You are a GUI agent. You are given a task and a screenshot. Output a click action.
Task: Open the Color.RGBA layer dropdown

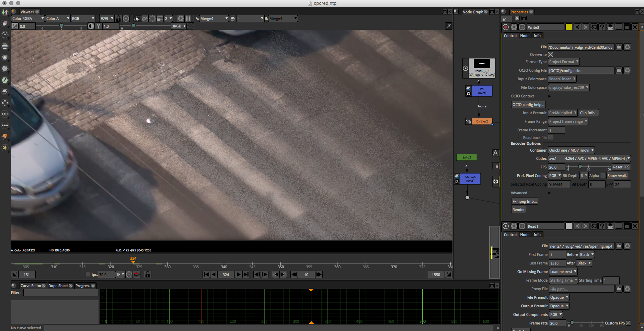coord(28,19)
